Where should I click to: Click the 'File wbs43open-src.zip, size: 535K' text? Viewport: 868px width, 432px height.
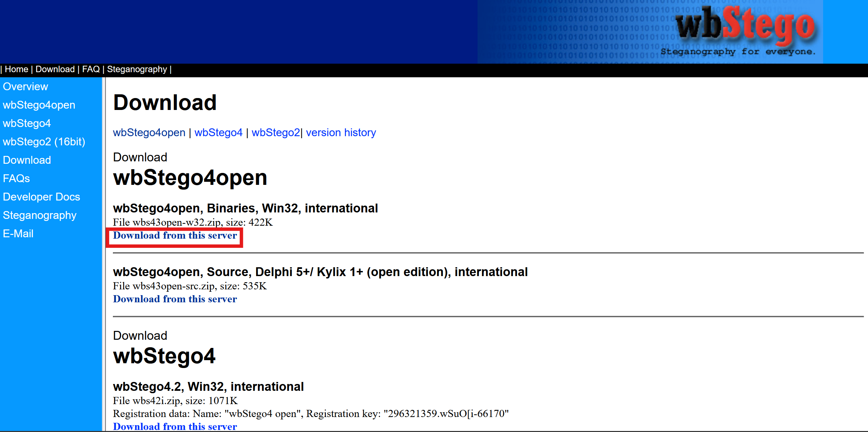point(190,286)
